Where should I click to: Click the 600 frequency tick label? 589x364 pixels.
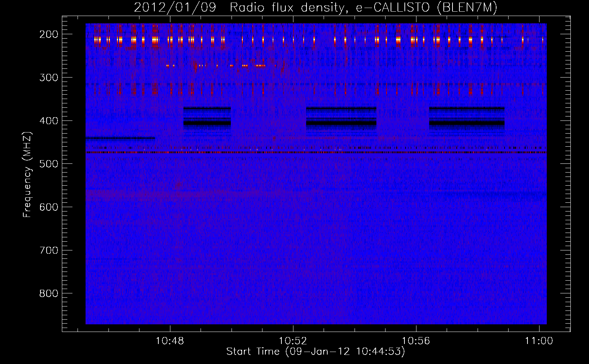(x=49, y=207)
